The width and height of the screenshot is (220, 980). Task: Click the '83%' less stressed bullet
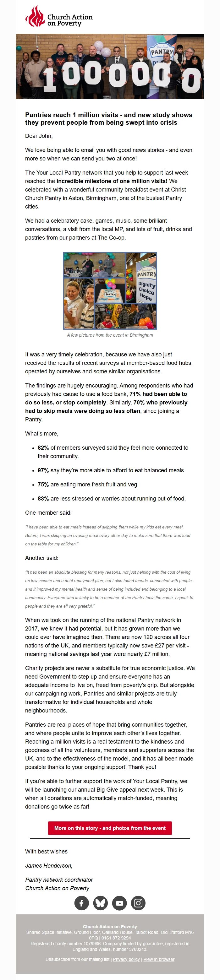pyautogui.click(x=112, y=498)
